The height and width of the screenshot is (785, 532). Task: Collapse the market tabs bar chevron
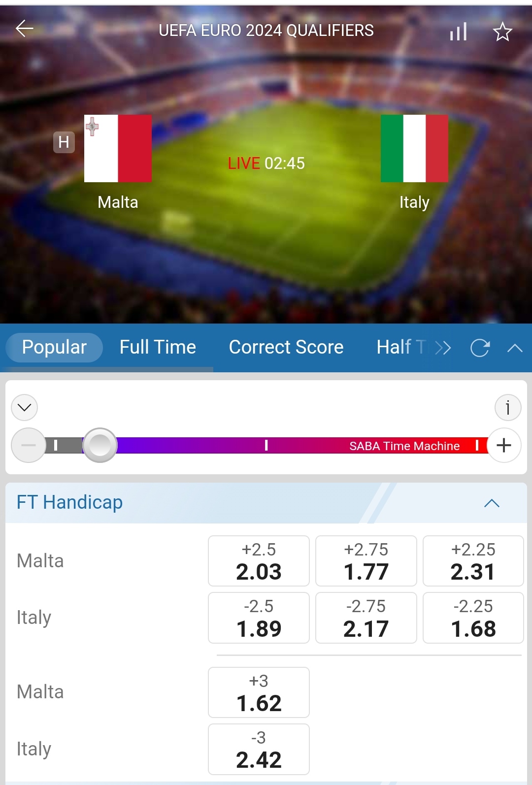click(x=515, y=348)
